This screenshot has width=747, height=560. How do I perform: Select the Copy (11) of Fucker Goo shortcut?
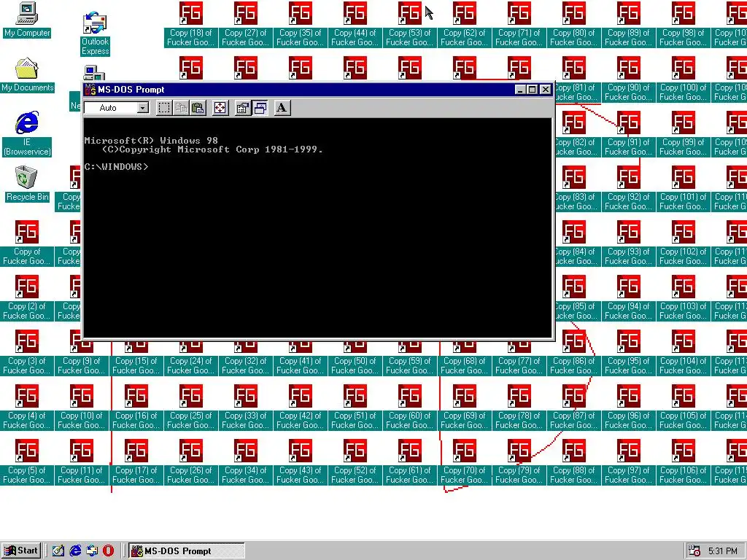point(82,462)
